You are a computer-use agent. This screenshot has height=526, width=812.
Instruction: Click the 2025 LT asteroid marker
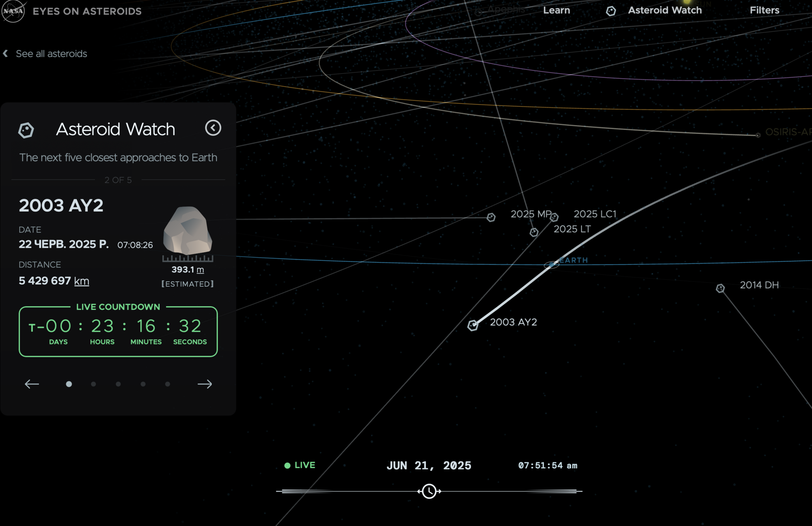point(534,232)
